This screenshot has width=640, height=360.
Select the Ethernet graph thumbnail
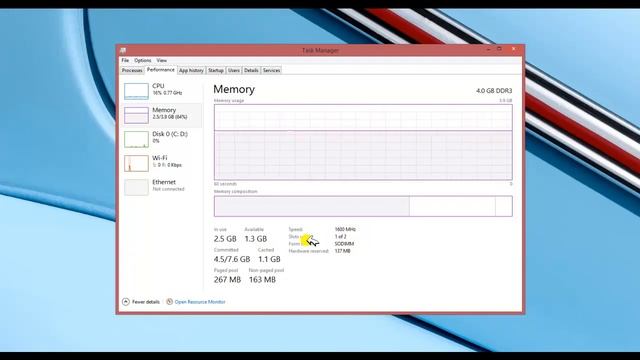[136, 187]
